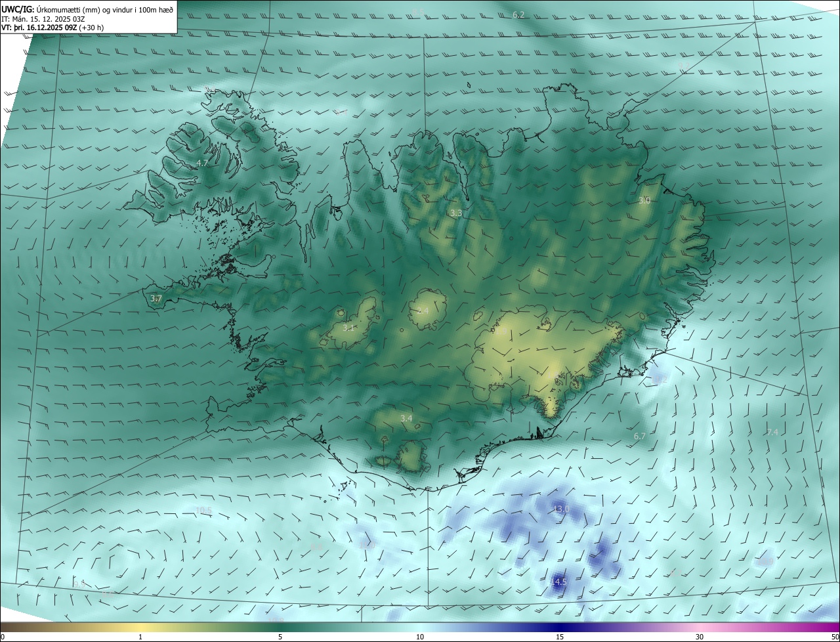Click the 30 tick on the color scale

[700, 637]
